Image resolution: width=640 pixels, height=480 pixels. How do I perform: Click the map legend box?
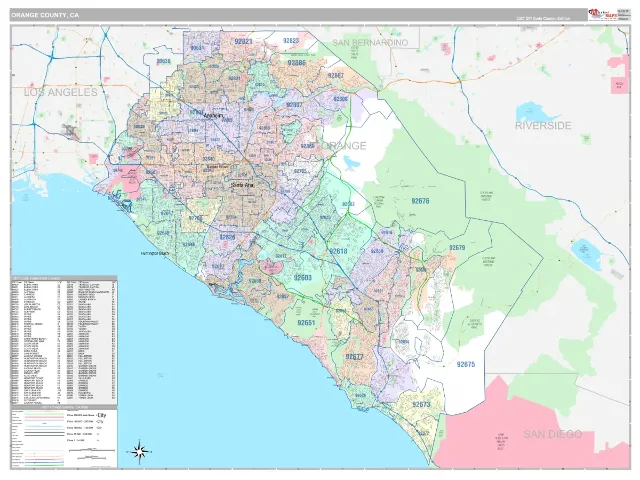[x=64, y=437]
